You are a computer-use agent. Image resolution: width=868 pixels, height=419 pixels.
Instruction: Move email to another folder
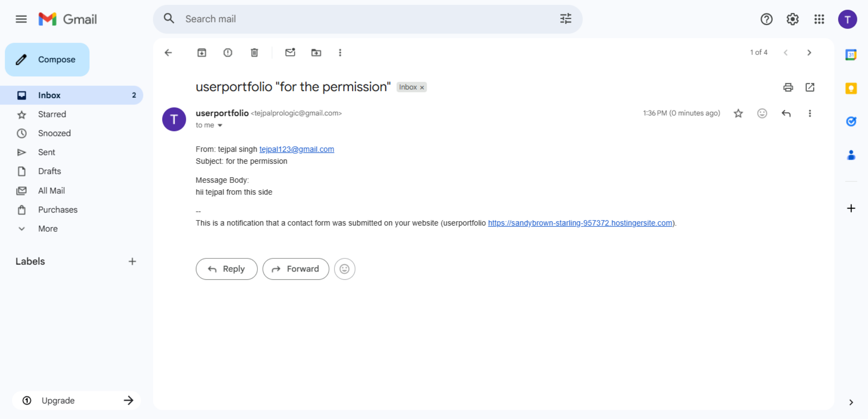click(316, 52)
